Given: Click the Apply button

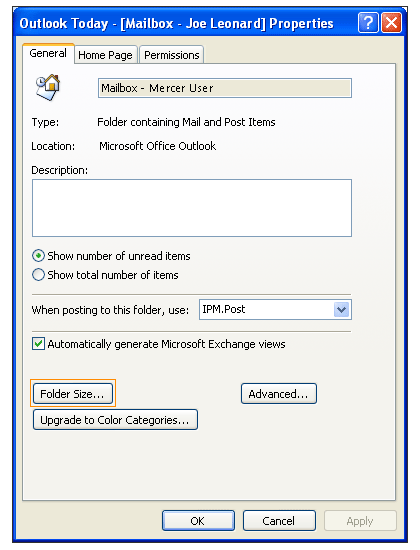Looking at the screenshot, I should click(x=360, y=521).
